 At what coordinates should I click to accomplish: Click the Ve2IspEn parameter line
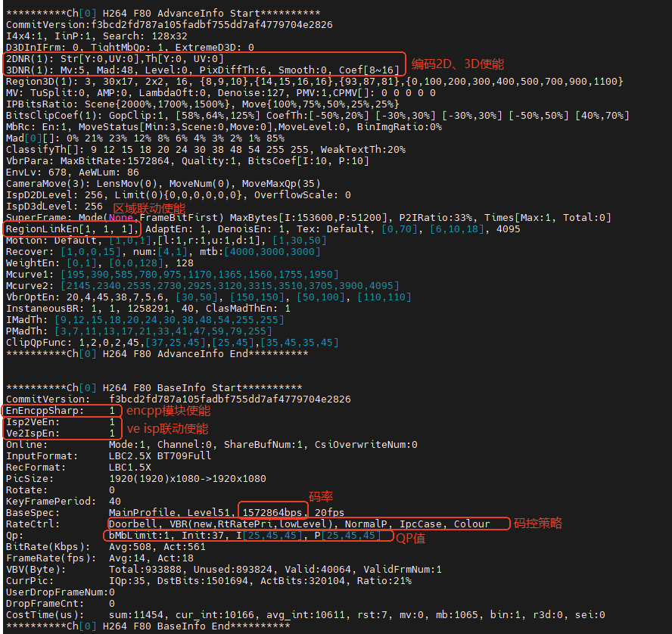pyautogui.click(x=61, y=433)
